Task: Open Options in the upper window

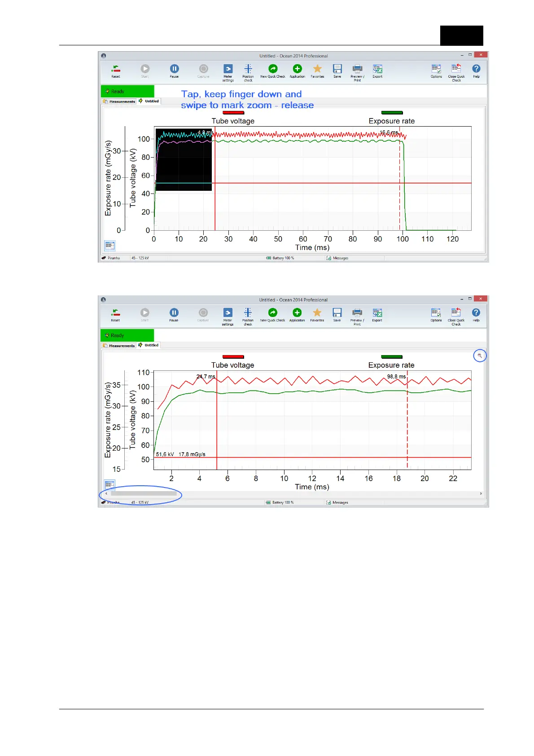Action: (436, 71)
